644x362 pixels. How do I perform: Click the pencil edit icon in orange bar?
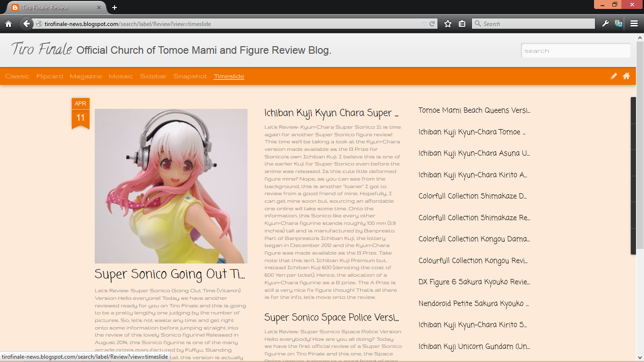click(x=614, y=76)
